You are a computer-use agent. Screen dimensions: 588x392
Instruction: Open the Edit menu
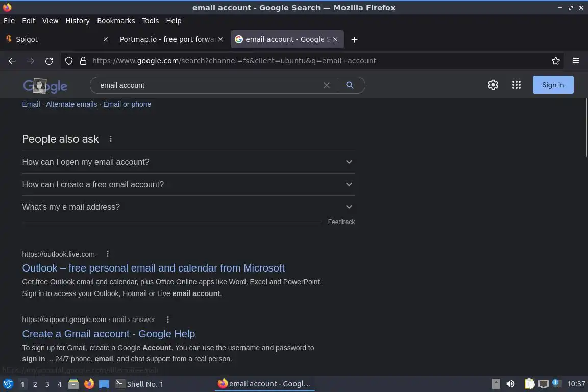[29, 21]
